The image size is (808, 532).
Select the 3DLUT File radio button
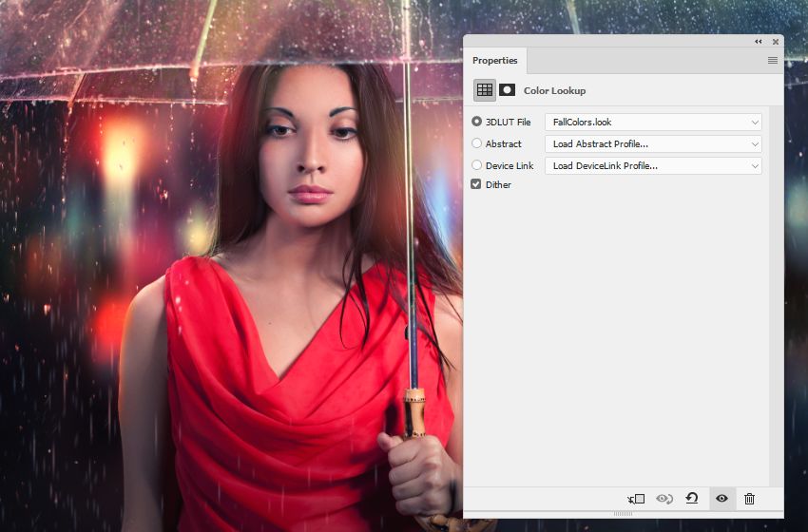[476, 122]
